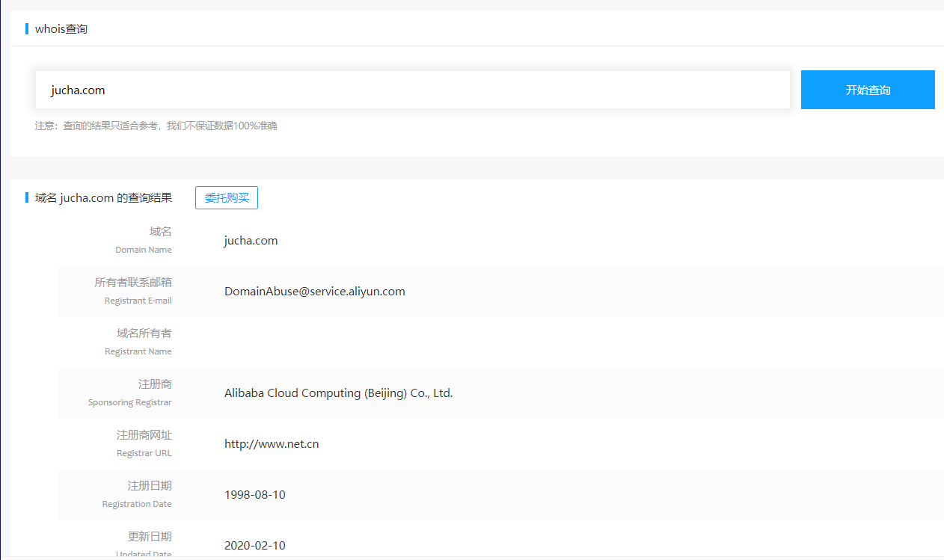Image resolution: width=944 pixels, height=560 pixels.
Task: Click the 更新日期 Updated Date label
Action: tap(144, 544)
